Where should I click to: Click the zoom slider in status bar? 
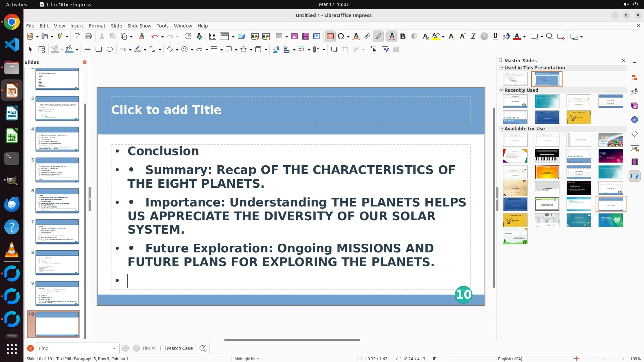[604, 359]
